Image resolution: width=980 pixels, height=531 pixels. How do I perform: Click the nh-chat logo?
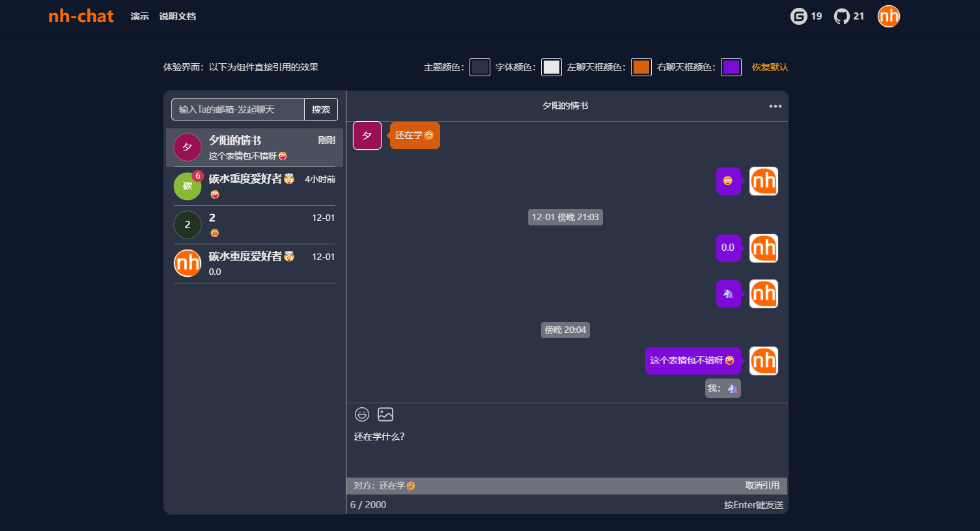pos(81,16)
